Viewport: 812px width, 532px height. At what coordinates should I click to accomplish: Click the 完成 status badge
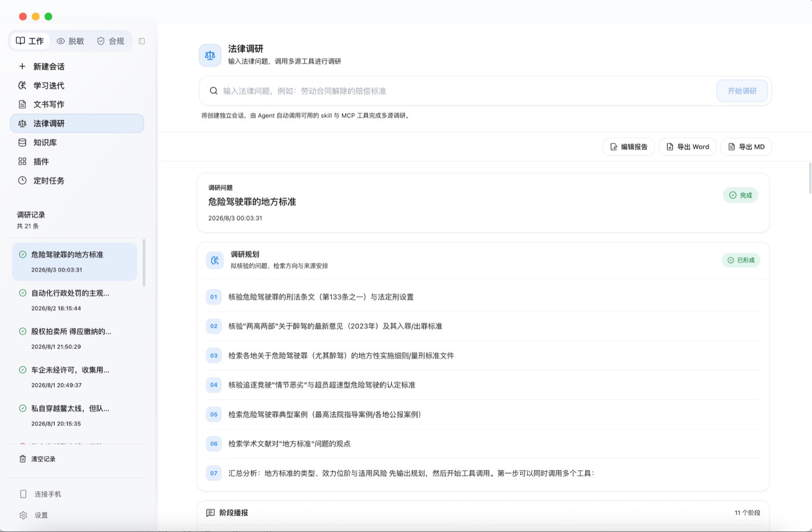click(x=740, y=195)
